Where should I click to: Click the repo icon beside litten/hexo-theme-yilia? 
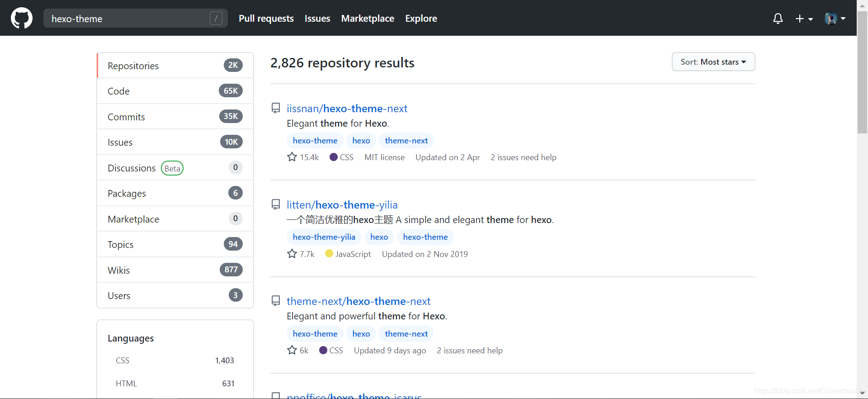pyautogui.click(x=276, y=204)
